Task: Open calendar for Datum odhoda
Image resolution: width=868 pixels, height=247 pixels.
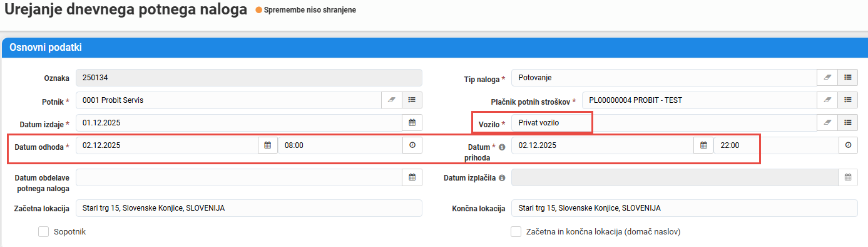Action: (x=268, y=145)
